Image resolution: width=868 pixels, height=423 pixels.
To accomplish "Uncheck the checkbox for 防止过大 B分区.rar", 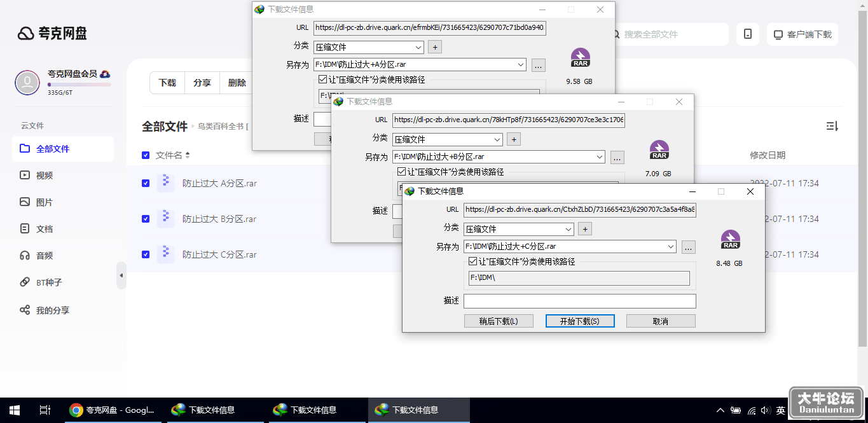I will [146, 219].
